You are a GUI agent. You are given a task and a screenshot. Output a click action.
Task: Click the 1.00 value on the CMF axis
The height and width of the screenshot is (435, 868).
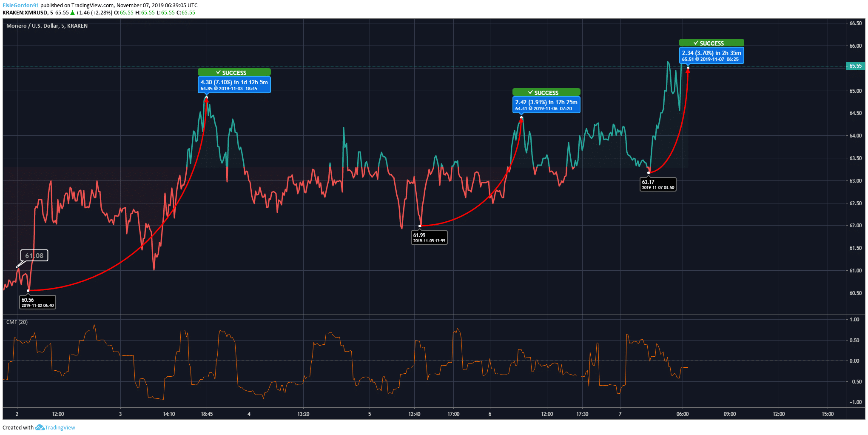click(854, 320)
